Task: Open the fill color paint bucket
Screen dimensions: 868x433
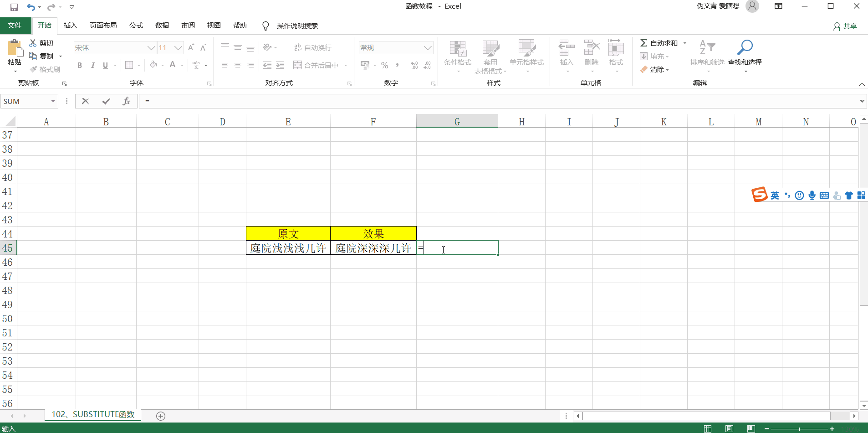Action: coord(154,65)
